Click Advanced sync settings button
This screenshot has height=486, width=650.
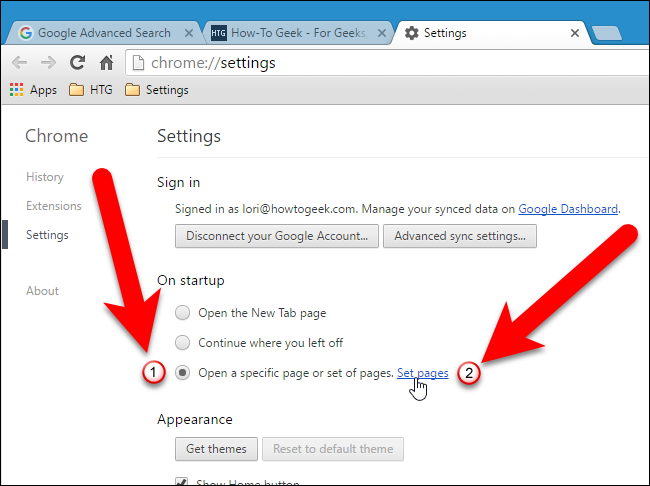coord(460,236)
